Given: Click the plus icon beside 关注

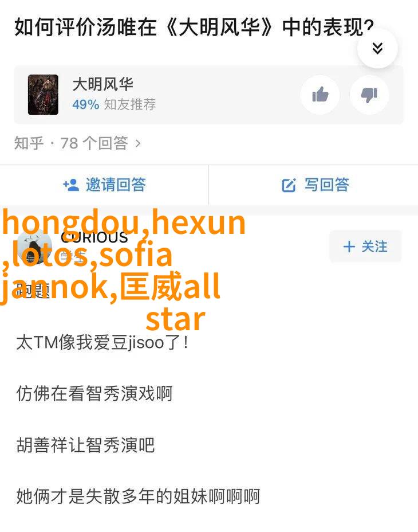Looking at the screenshot, I should click(349, 247).
